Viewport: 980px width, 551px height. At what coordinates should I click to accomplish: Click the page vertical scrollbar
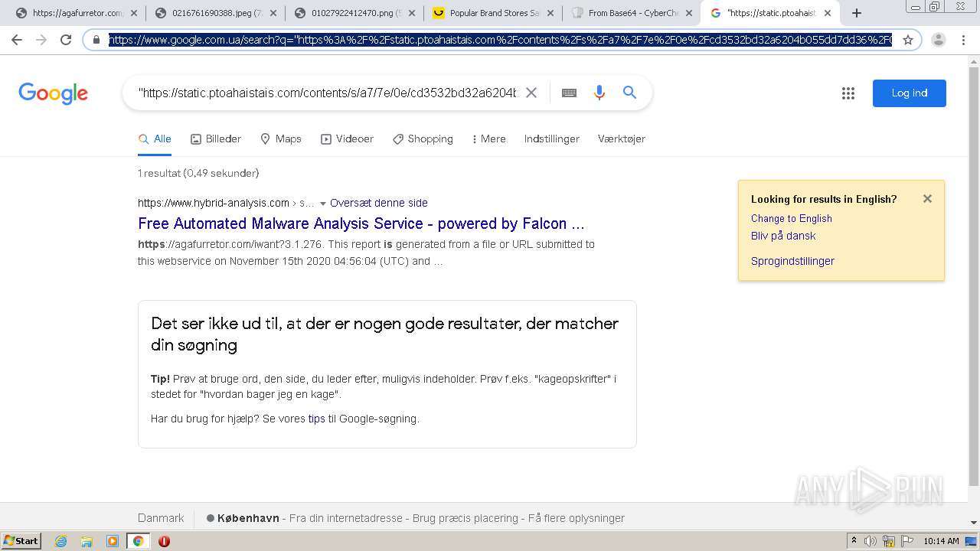click(x=974, y=275)
